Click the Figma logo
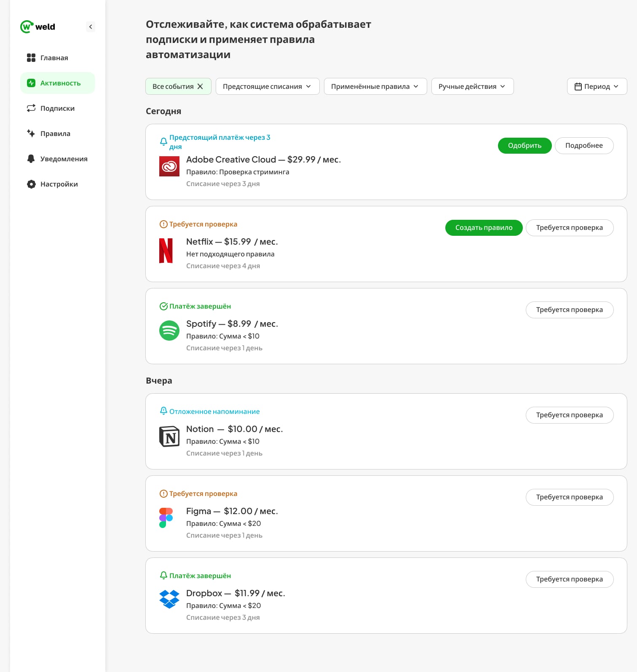This screenshot has width=637, height=672. [x=166, y=518]
